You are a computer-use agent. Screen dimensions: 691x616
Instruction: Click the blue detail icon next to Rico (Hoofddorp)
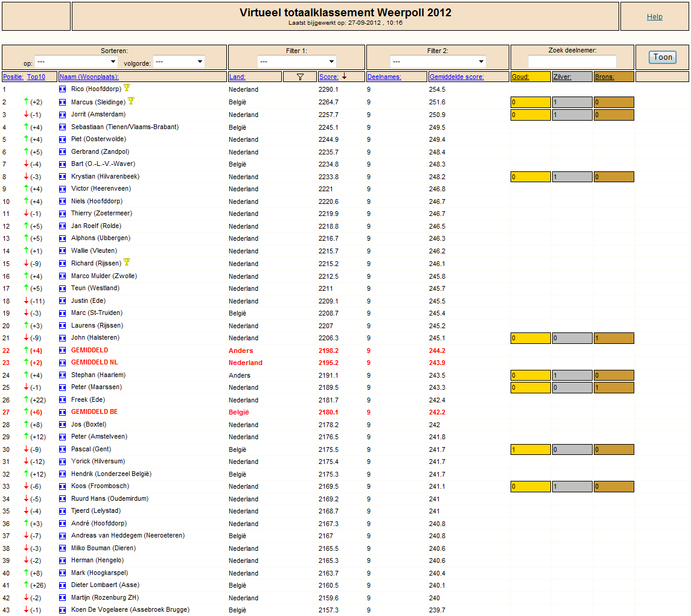(63, 89)
